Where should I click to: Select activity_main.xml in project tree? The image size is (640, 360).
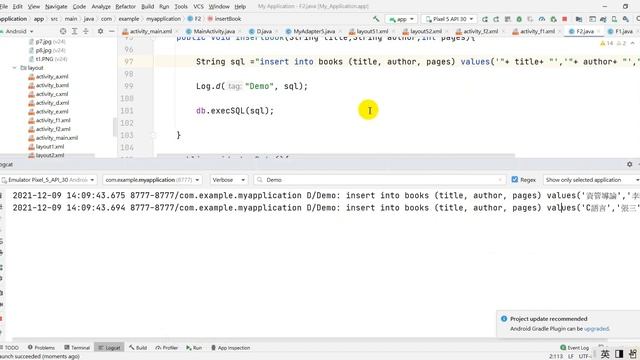53,138
